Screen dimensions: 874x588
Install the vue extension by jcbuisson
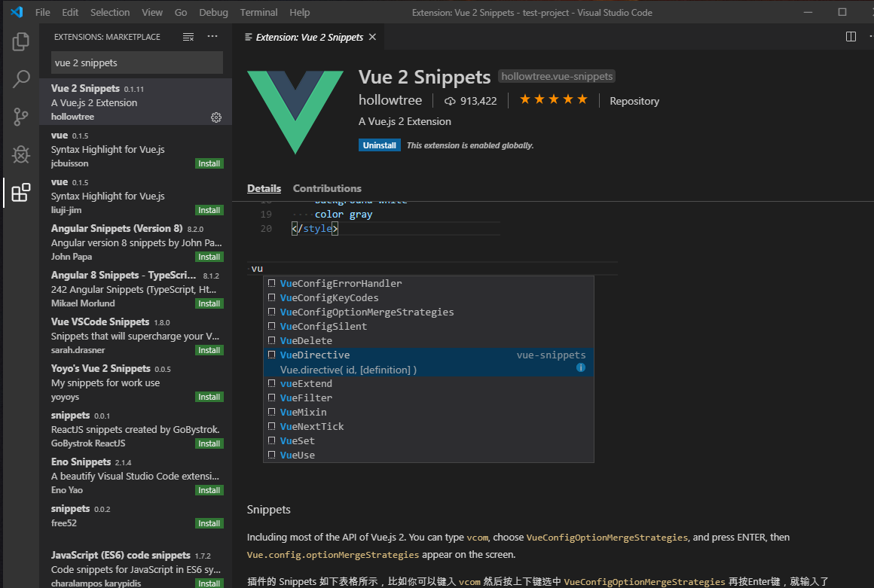[209, 163]
